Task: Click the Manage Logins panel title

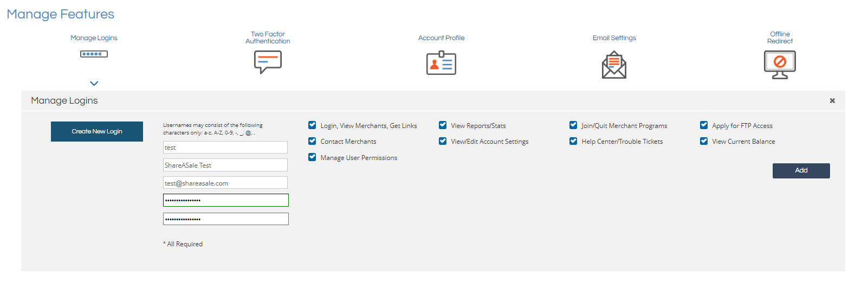Action: click(64, 100)
